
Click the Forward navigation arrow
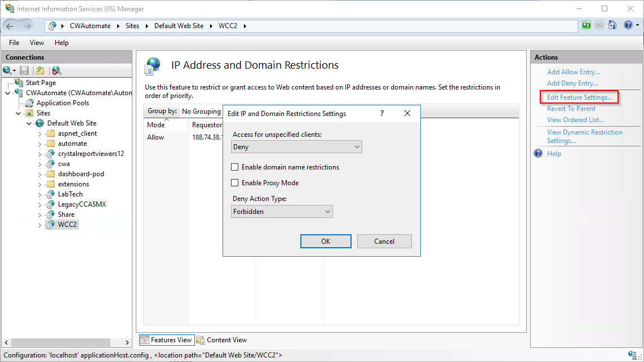pos(27,26)
